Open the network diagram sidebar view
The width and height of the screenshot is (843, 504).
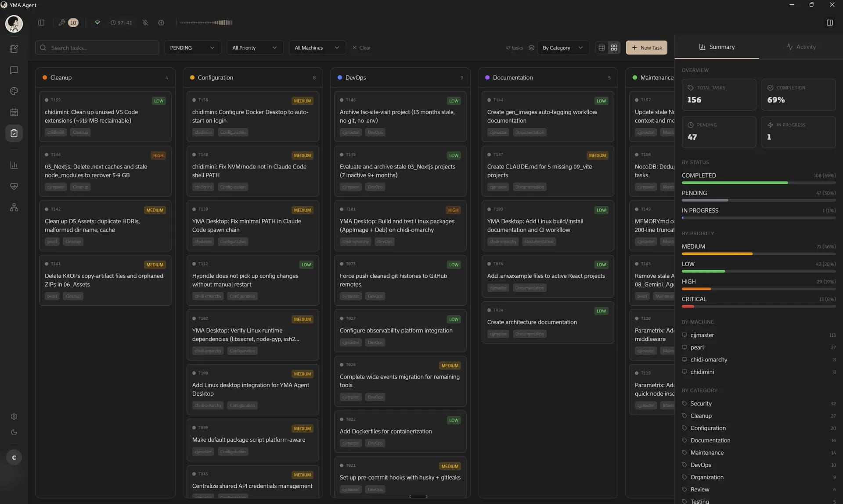(14, 207)
